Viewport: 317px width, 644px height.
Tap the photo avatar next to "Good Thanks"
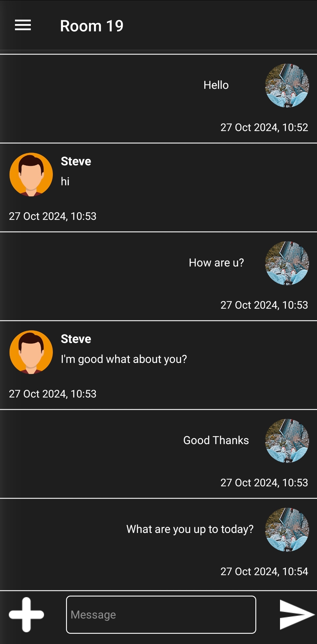tap(287, 441)
